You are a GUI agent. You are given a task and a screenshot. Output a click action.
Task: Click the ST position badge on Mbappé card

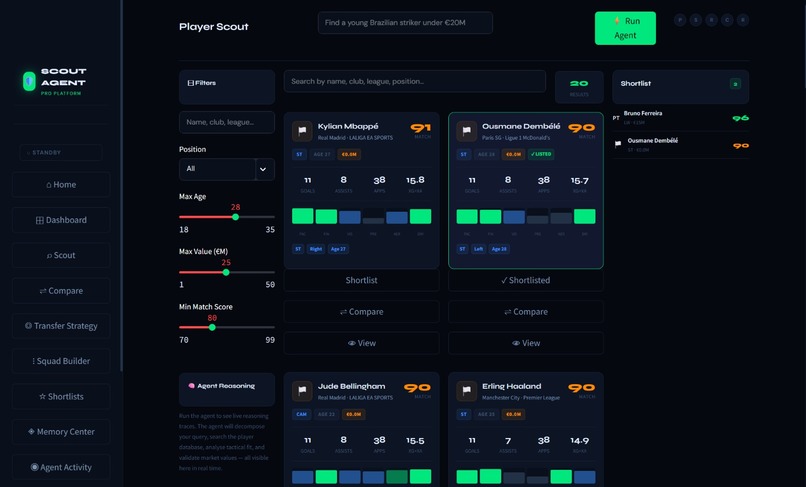pos(299,154)
